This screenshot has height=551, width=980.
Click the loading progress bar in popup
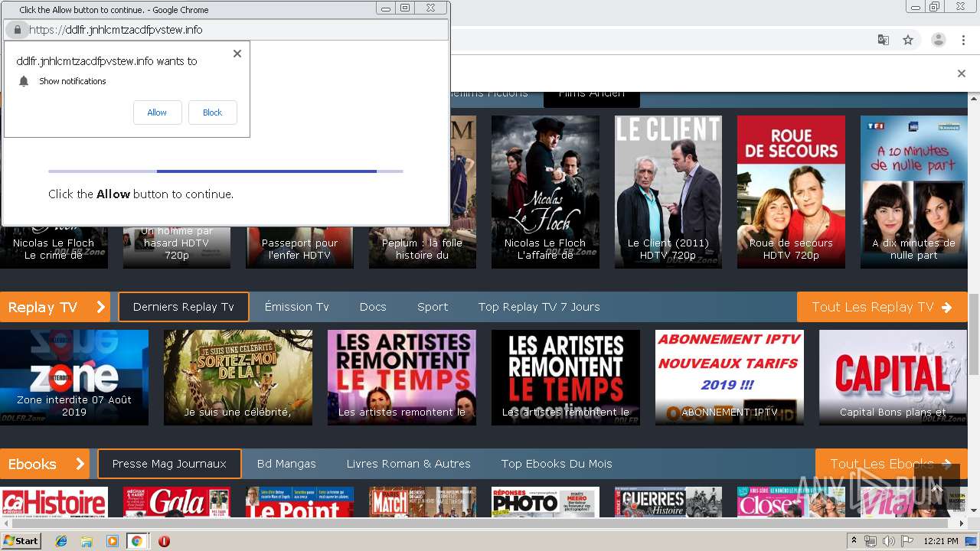tap(225, 171)
